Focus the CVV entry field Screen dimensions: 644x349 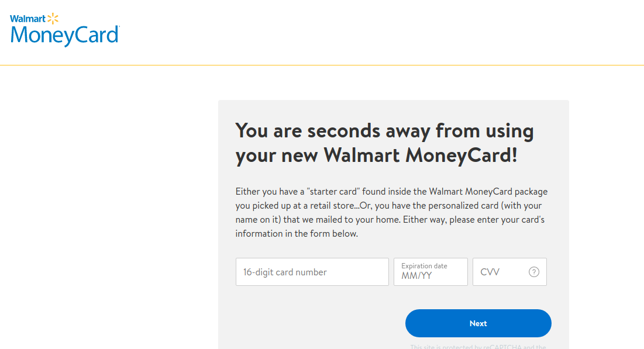[x=503, y=271]
